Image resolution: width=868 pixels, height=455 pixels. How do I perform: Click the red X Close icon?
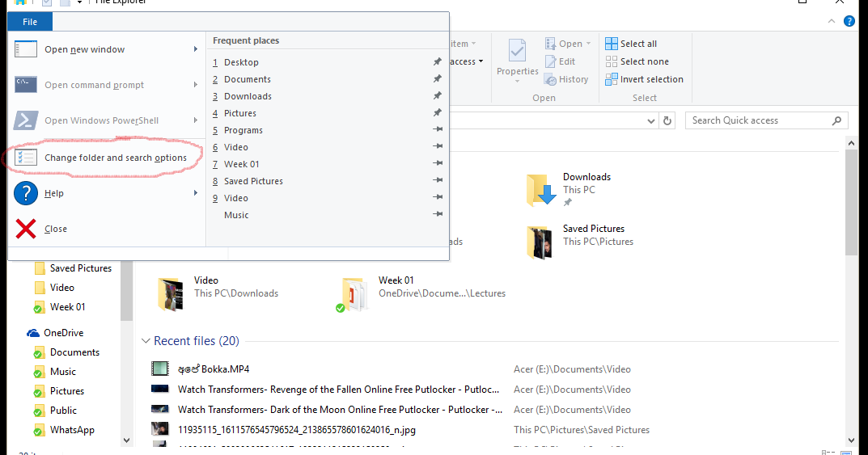click(25, 229)
